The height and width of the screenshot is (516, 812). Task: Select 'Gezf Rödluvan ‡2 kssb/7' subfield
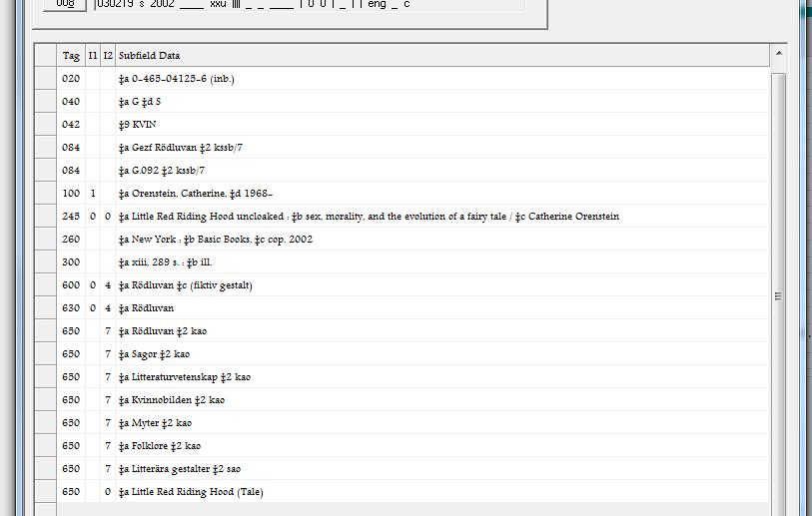pos(181,148)
